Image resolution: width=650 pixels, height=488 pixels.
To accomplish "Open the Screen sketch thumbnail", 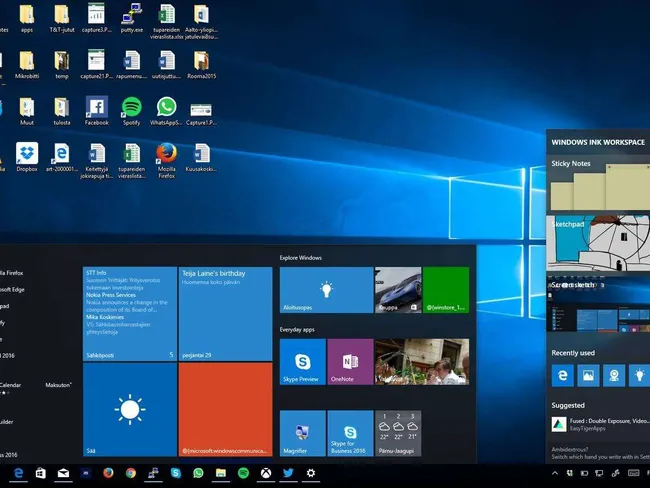I will pos(598,312).
